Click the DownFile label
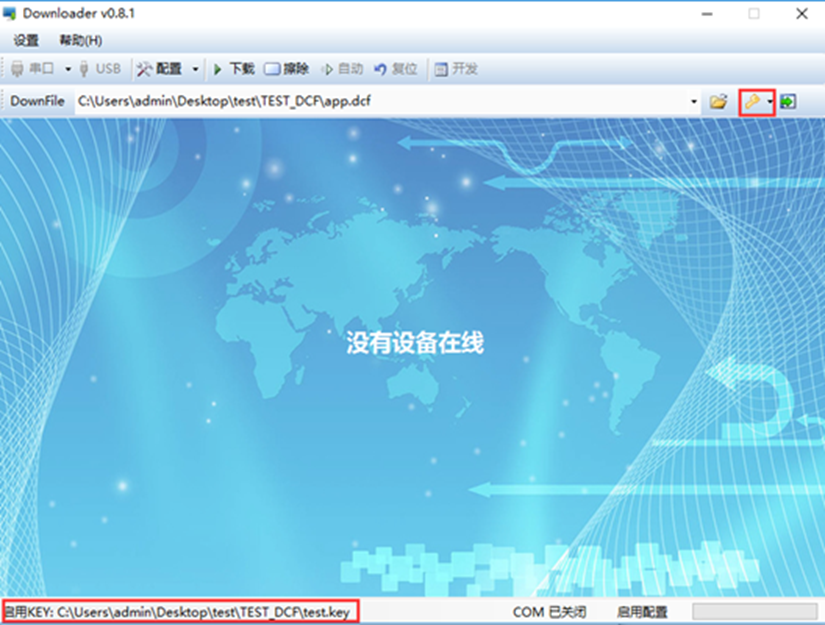Viewport: 825px width, 625px height. point(37,101)
